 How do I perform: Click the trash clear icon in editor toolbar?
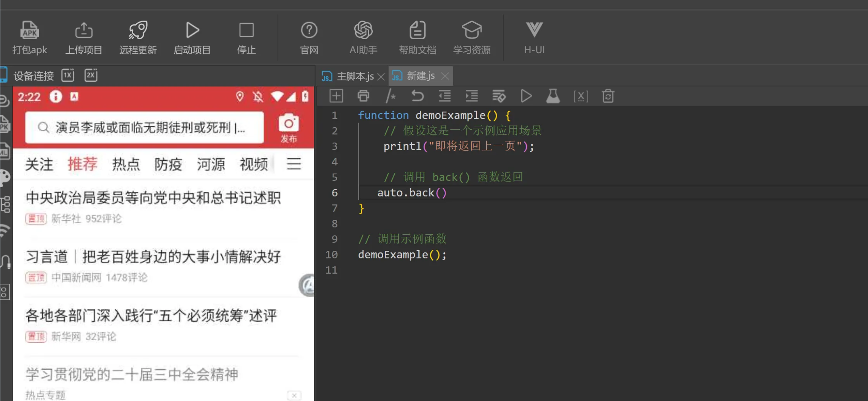(608, 96)
